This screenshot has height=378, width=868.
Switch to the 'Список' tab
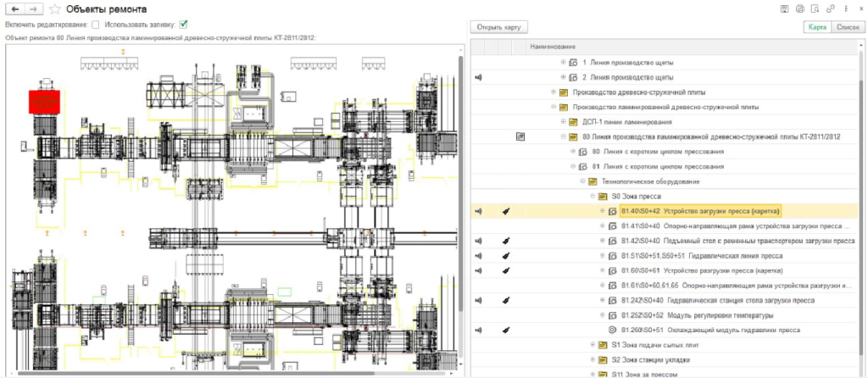[x=847, y=26]
